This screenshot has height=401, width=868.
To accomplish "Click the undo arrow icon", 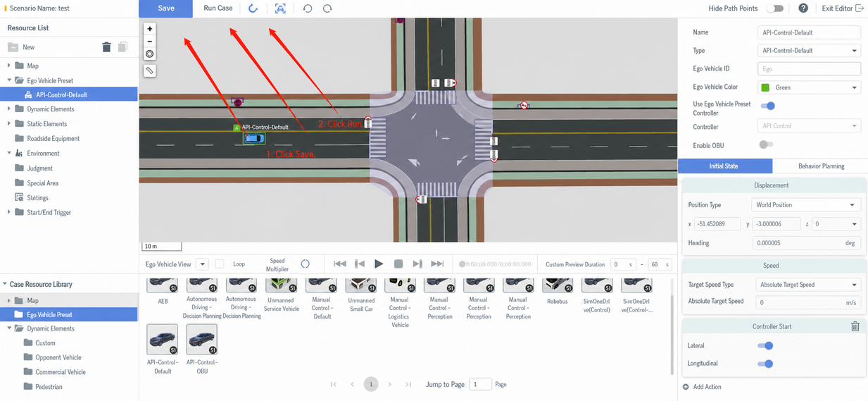I will coord(308,8).
